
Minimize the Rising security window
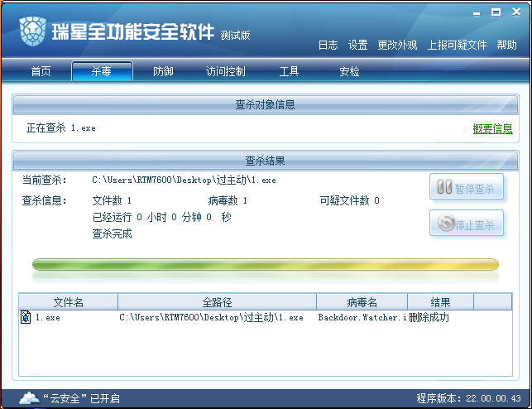pos(477,13)
